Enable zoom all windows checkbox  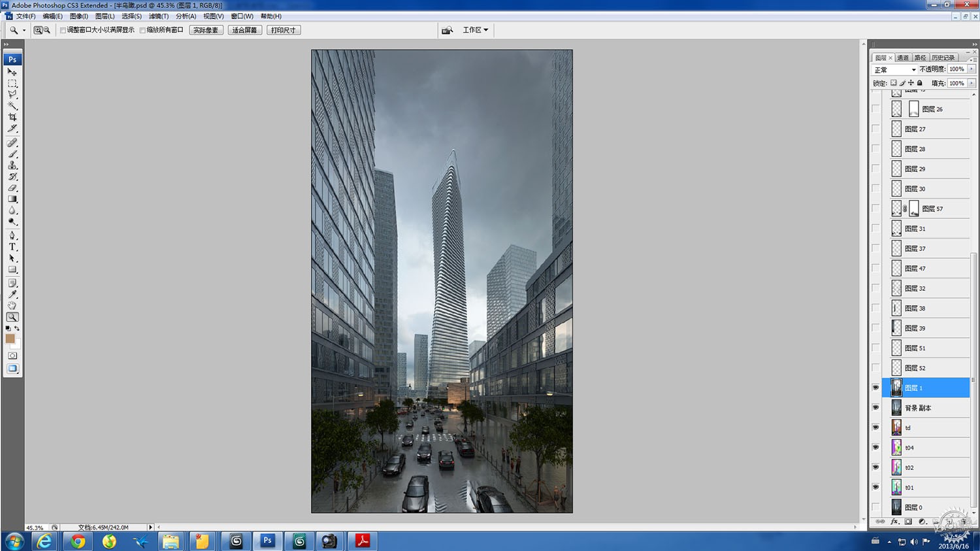click(142, 30)
